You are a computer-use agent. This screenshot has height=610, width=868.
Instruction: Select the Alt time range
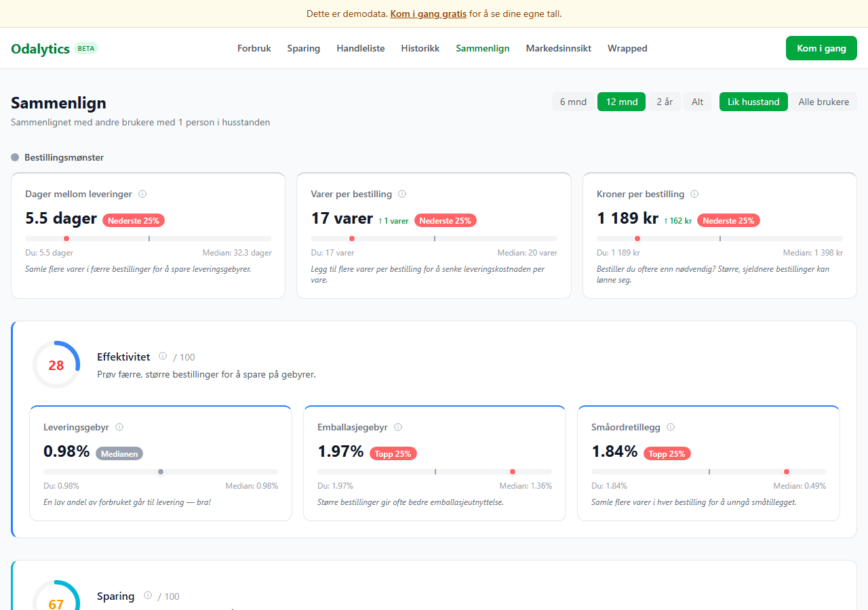[x=697, y=102]
